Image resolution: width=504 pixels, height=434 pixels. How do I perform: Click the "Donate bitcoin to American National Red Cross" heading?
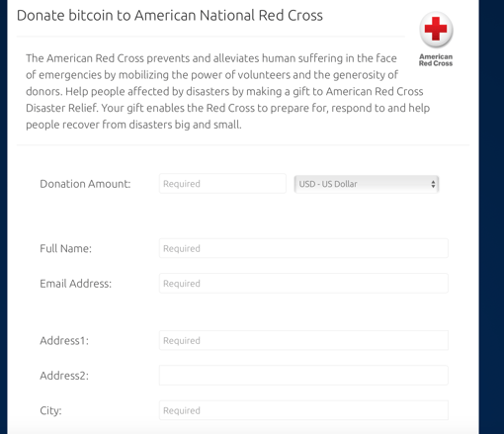[x=170, y=16]
